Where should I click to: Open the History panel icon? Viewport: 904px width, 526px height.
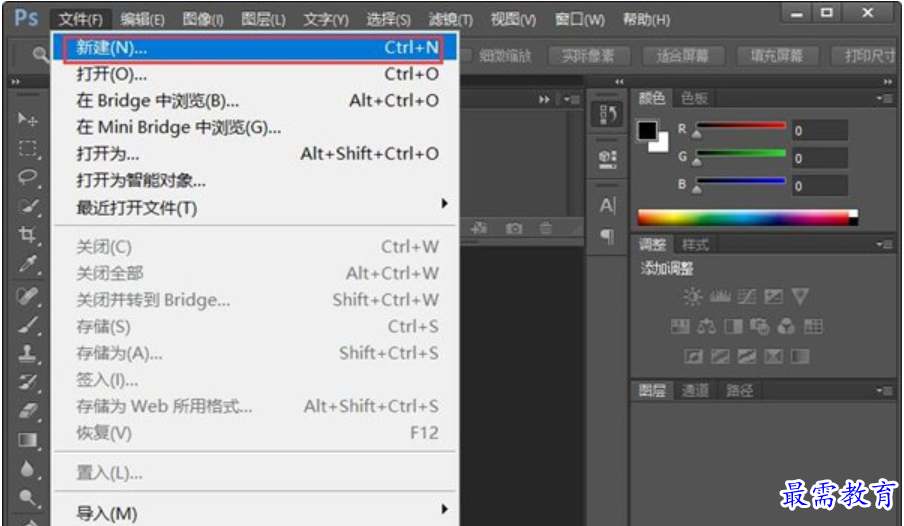[608, 115]
